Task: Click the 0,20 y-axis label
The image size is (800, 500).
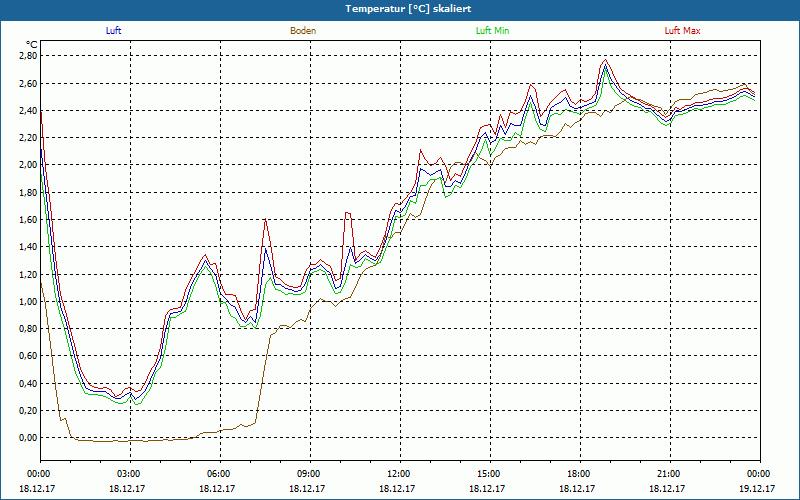Action: (28, 411)
